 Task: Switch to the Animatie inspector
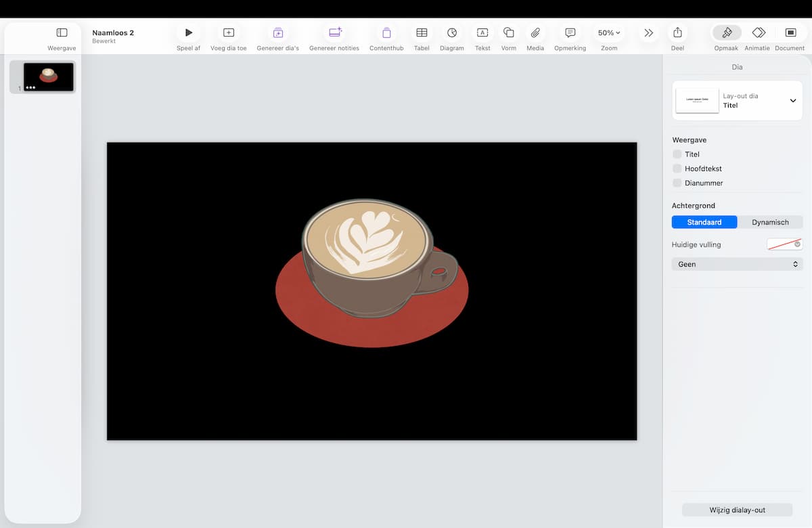[x=759, y=32]
